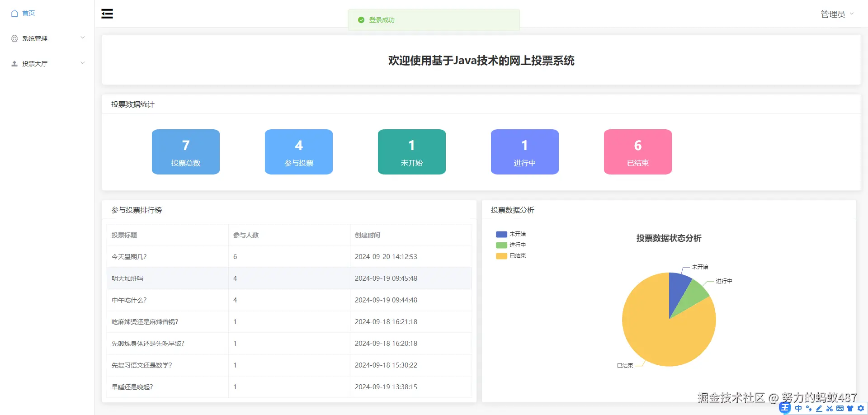868x415 pixels.
Task: Click the 参与投票排行榜 panel heading
Action: (x=137, y=210)
